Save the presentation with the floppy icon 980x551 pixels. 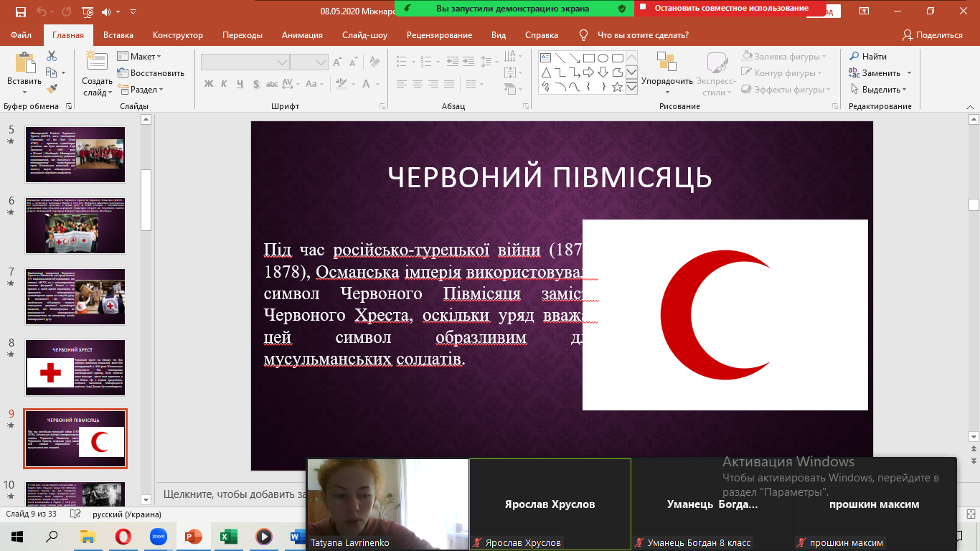(x=20, y=12)
